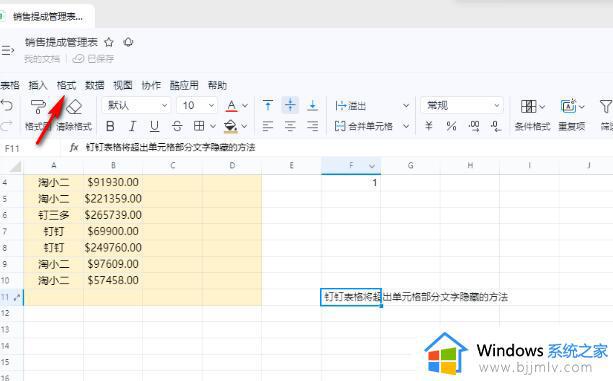This screenshot has height=381, width=613.
Task: Open the fill color dropdown arrow
Action: point(244,126)
